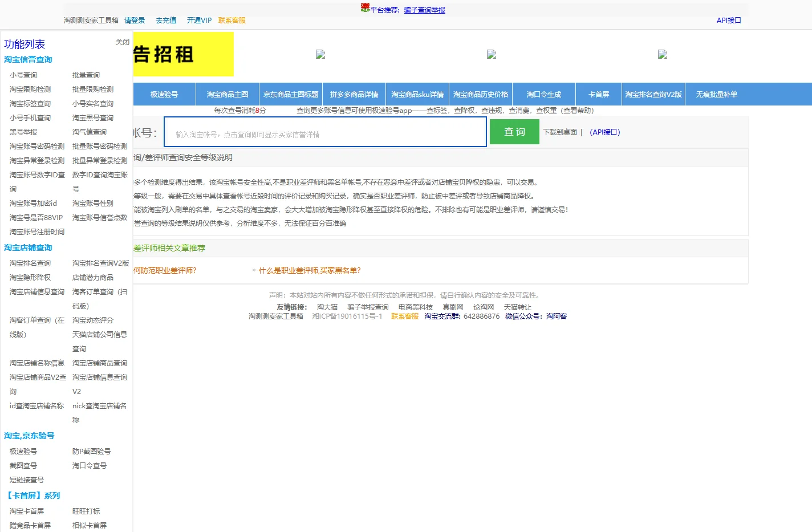Screen dimensions: 812x532
Task: Click the (查看帮助) help link
Action: 577,111
